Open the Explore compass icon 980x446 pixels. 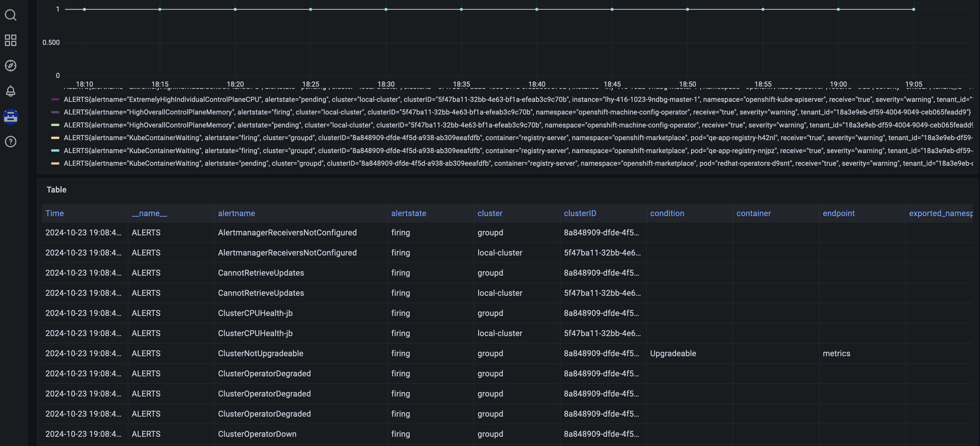(x=11, y=65)
